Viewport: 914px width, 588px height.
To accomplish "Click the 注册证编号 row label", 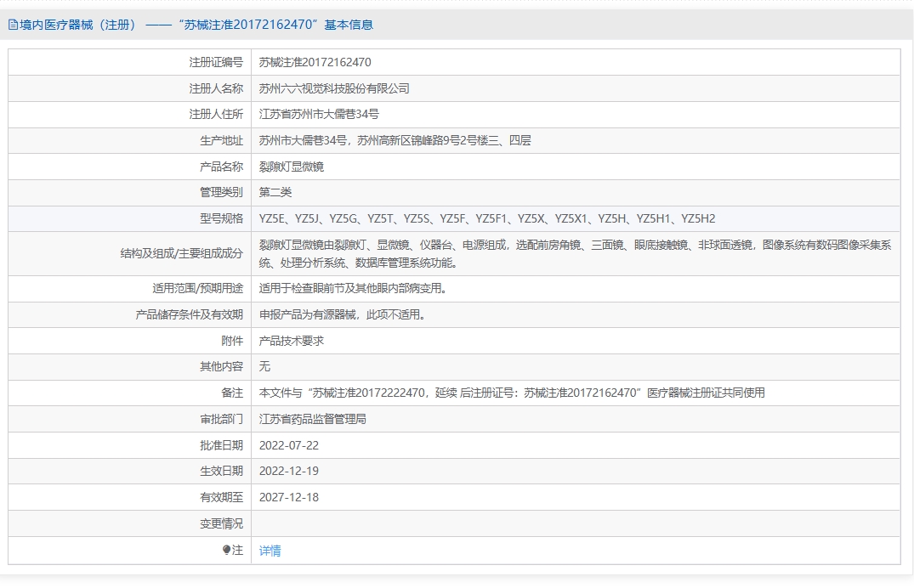I will point(216,62).
